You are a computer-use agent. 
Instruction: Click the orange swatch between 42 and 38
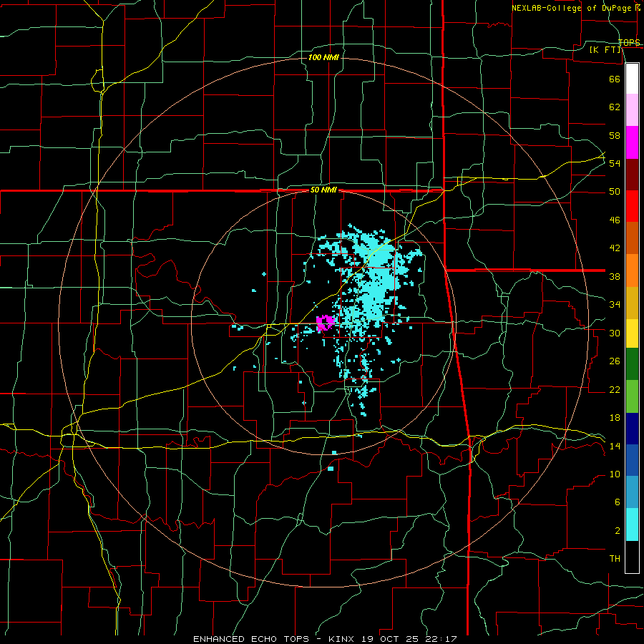[x=632, y=270]
